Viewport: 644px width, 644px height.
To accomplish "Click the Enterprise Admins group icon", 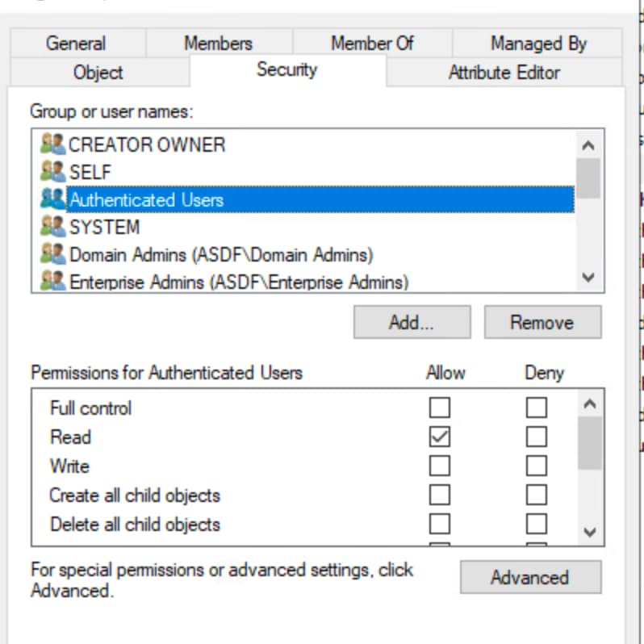I will tap(52, 282).
